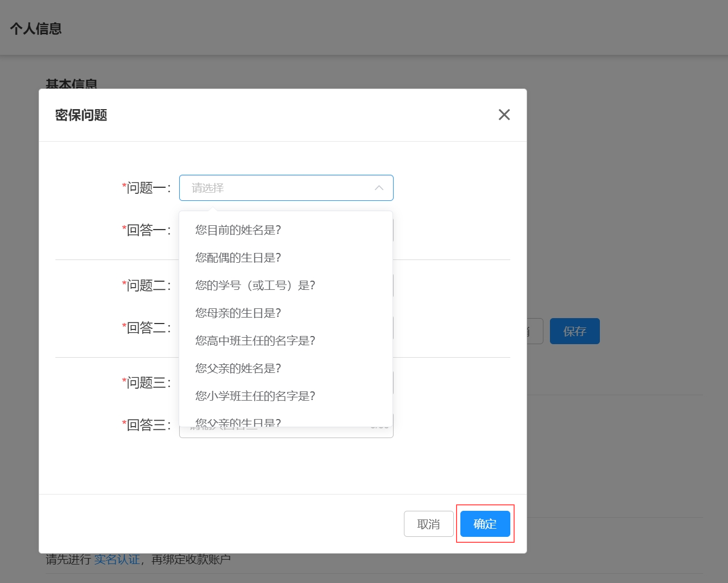The height and width of the screenshot is (583, 728).
Task: Open the 问题一 question dropdown
Action: pos(286,188)
